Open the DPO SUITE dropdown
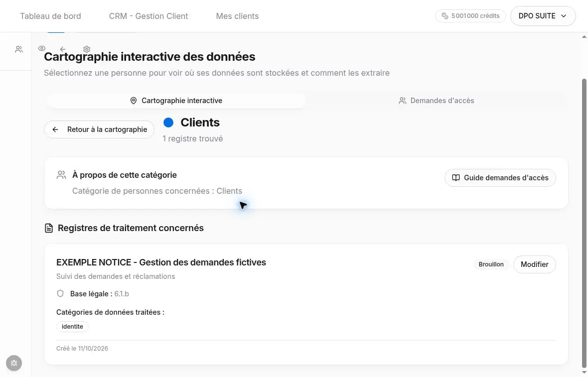 tap(543, 16)
